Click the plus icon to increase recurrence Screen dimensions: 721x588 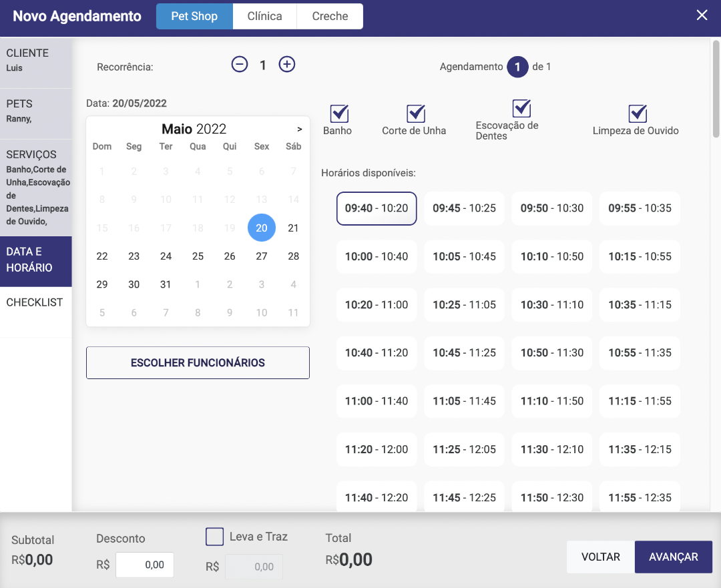[287, 65]
